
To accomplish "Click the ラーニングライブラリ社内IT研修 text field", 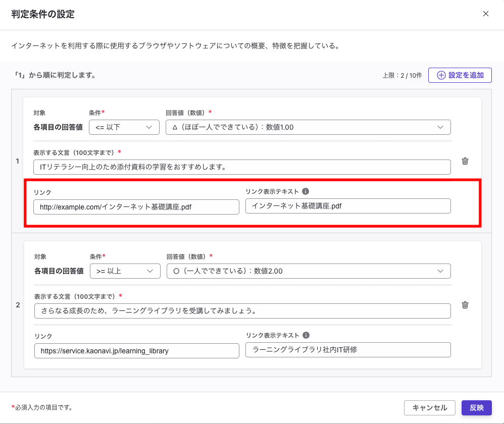I will [347, 349].
